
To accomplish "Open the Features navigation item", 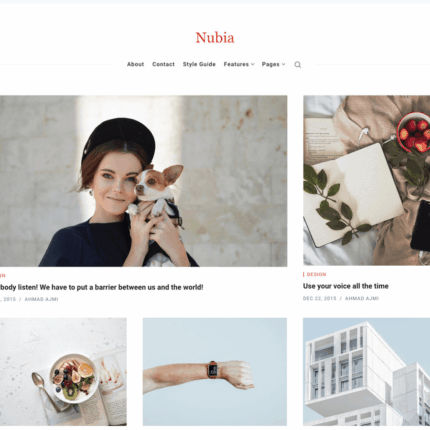I will pos(236,64).
